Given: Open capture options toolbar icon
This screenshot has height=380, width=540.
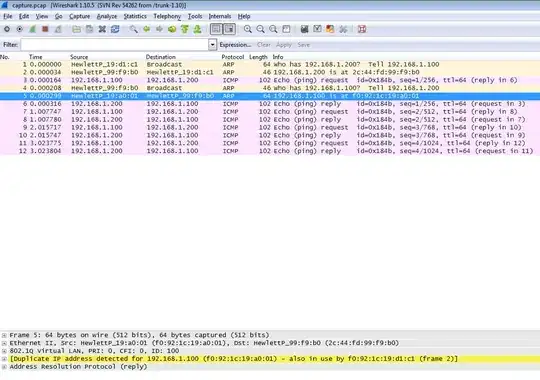Looking at the screenshot, I should click(x=20, y=29).
